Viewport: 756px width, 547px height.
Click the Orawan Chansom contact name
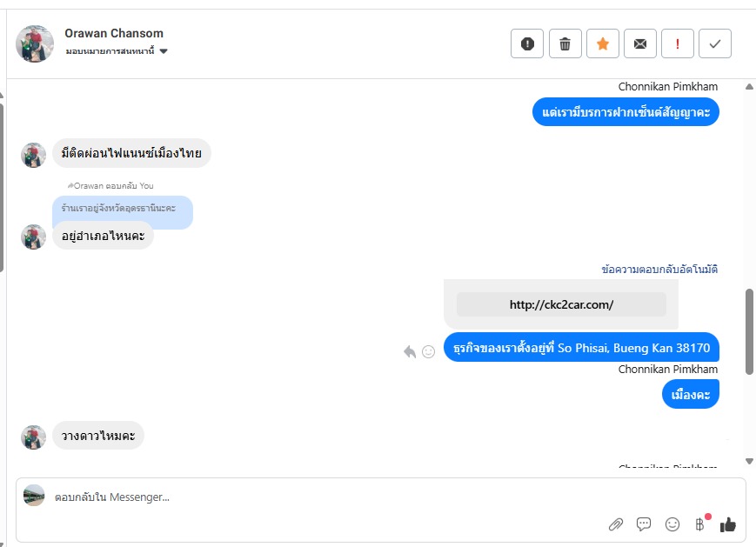click(114, 33)
